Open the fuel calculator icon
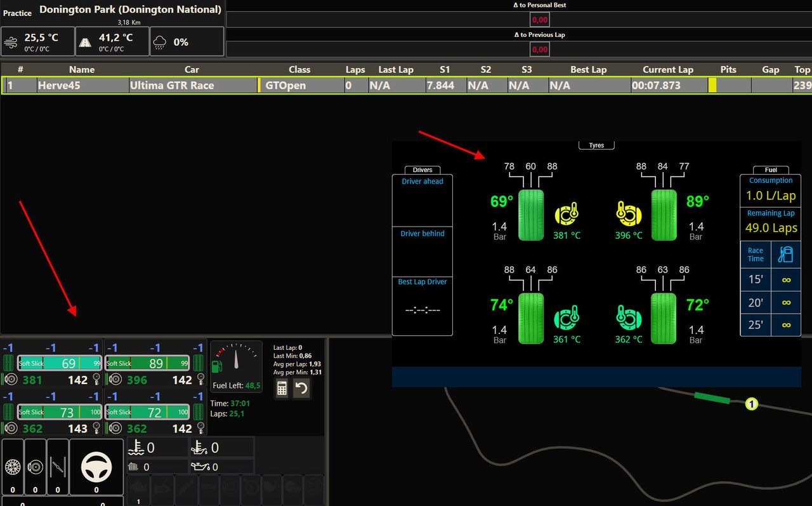Screen dimensions: 812x506 281,388
